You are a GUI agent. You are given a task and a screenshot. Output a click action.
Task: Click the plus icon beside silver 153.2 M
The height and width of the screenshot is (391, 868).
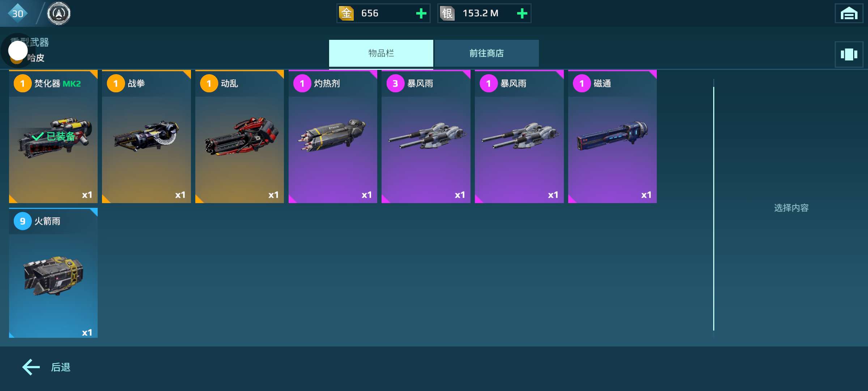pyautogui.click(x=522, y=13)
